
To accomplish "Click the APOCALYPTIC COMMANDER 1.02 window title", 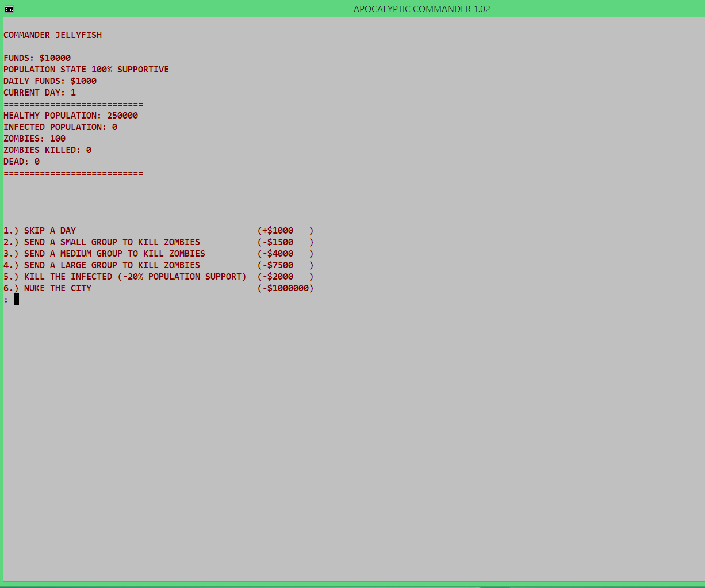I will pos(422,9).
